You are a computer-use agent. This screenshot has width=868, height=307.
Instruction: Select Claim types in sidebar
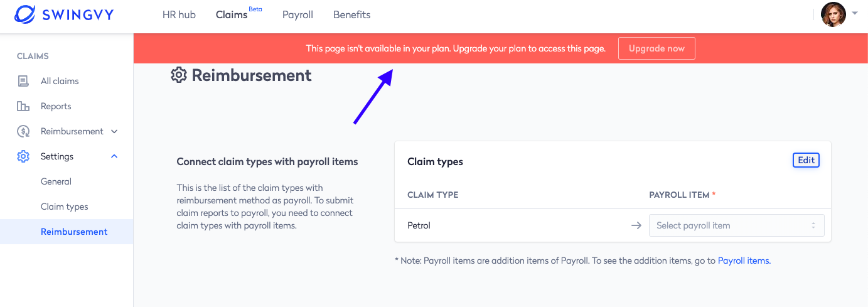(65, 207)
